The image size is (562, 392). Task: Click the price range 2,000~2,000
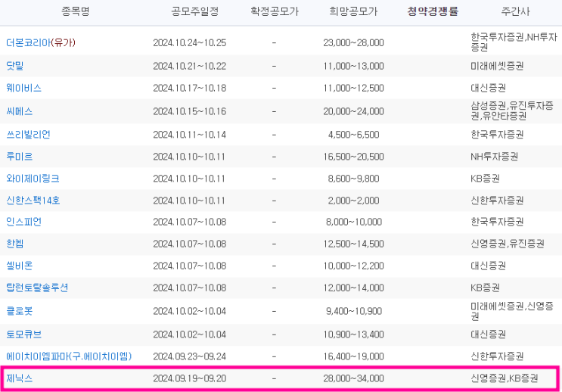point(353,200)
